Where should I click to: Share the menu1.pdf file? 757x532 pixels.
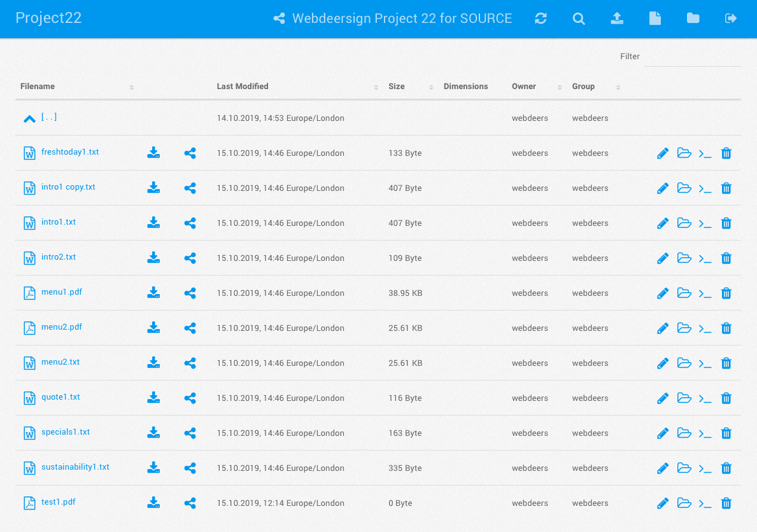pos(190,293)
